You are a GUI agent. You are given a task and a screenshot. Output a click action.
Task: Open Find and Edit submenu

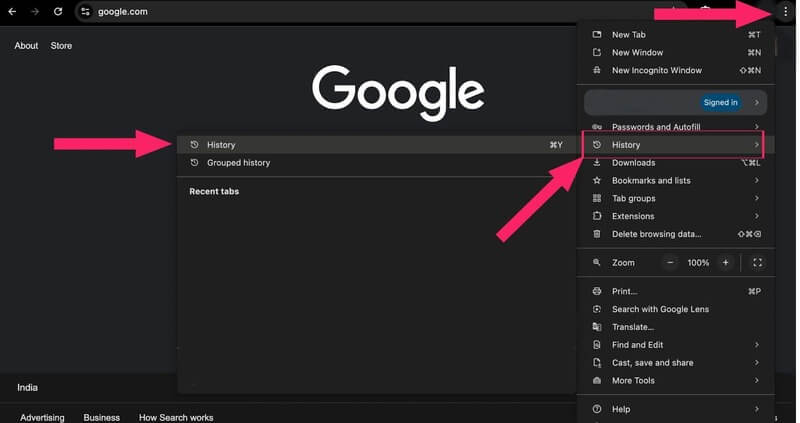coord(676,345)
